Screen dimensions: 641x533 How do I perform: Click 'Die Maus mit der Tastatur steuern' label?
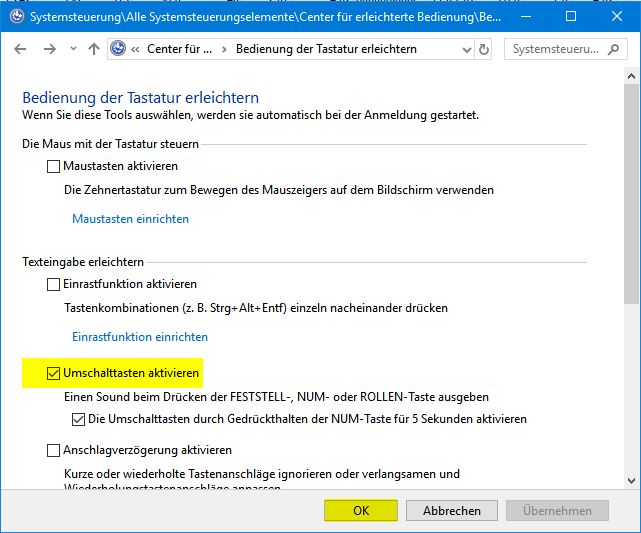(x=110, y=144)
